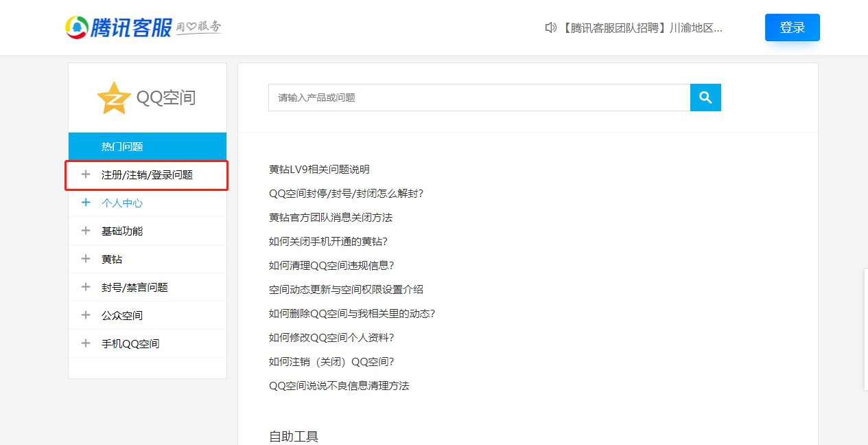Click the 登录 button

(793, 27)
